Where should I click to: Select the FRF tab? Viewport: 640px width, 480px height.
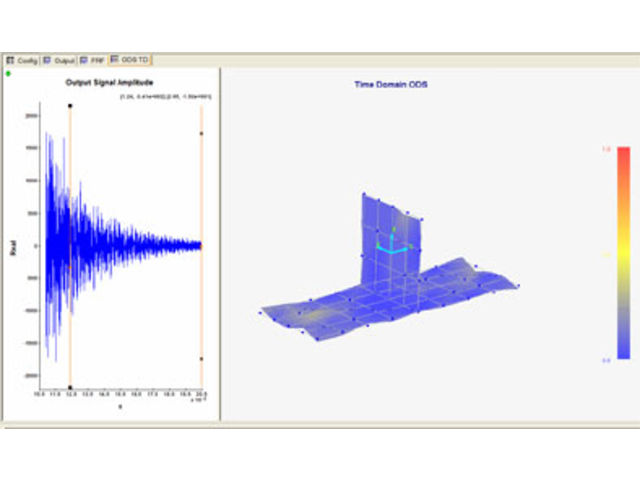pyautogui.click(x=94, y=60)
